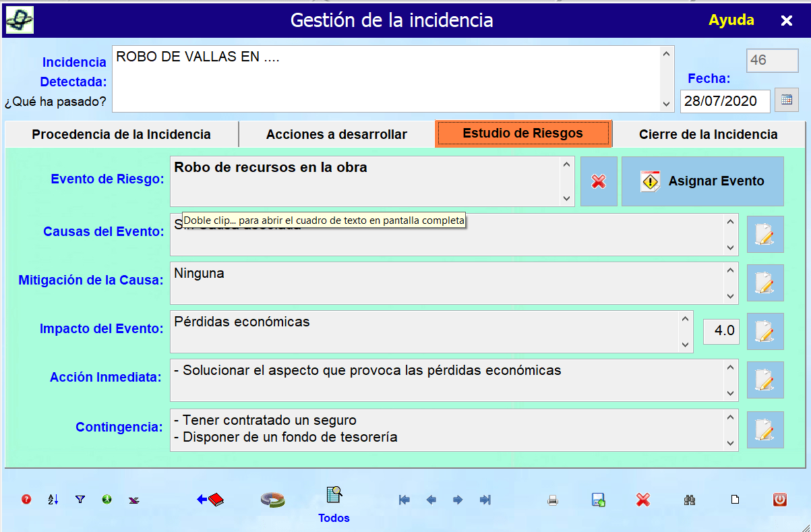Edit Causas del Evento with pencil icon
This screenshot has height=532, width=811.
click(765, 235)
